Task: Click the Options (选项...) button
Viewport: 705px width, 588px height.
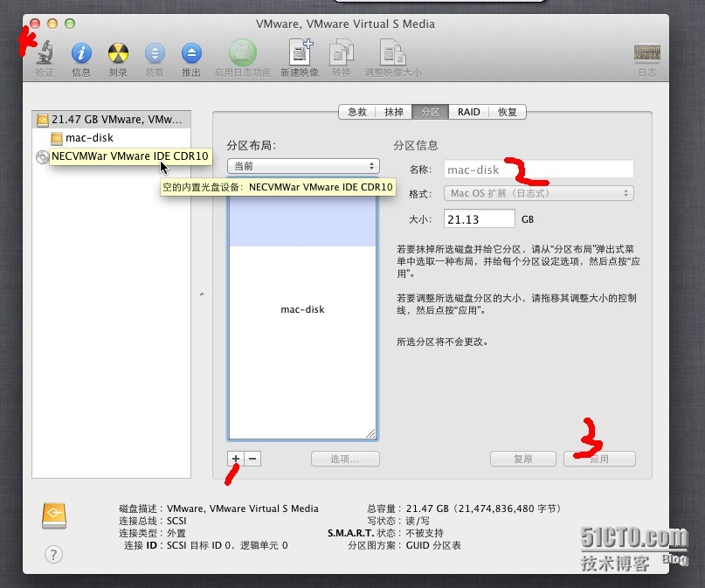Action: pyautogui.click(x=345, y=459)
